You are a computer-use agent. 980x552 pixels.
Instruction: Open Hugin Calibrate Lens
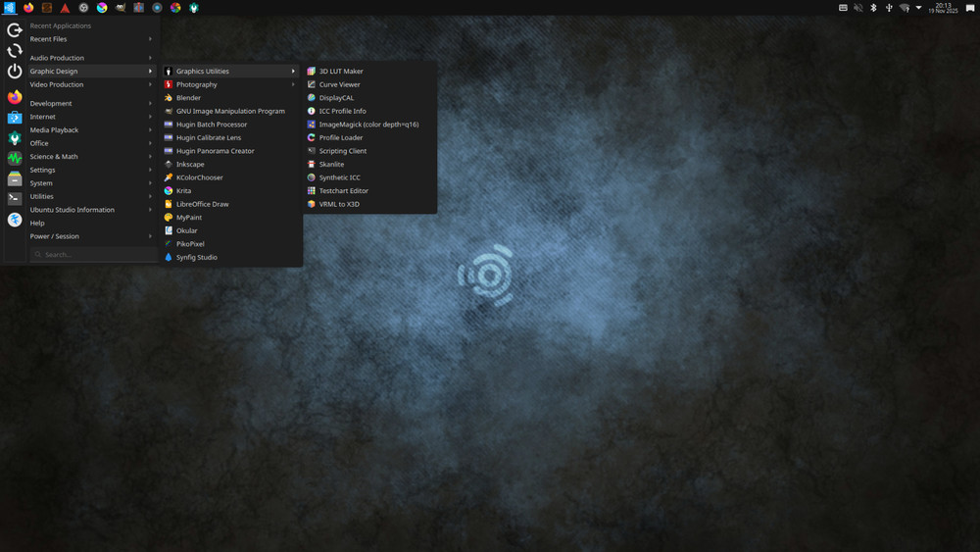click(x=230, y=137)
